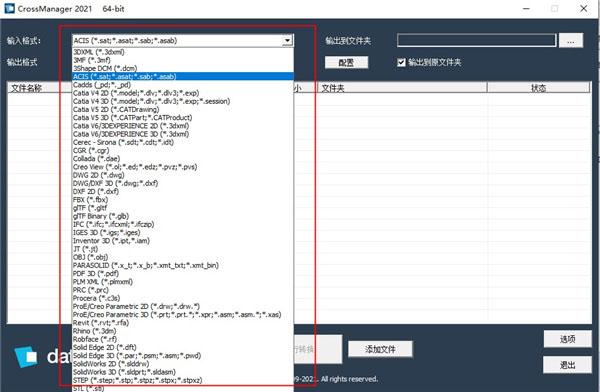Screen dimensions: 600x392
Task: Click the CrossManager title bar app icon
Action: click(x=9, y=8)
